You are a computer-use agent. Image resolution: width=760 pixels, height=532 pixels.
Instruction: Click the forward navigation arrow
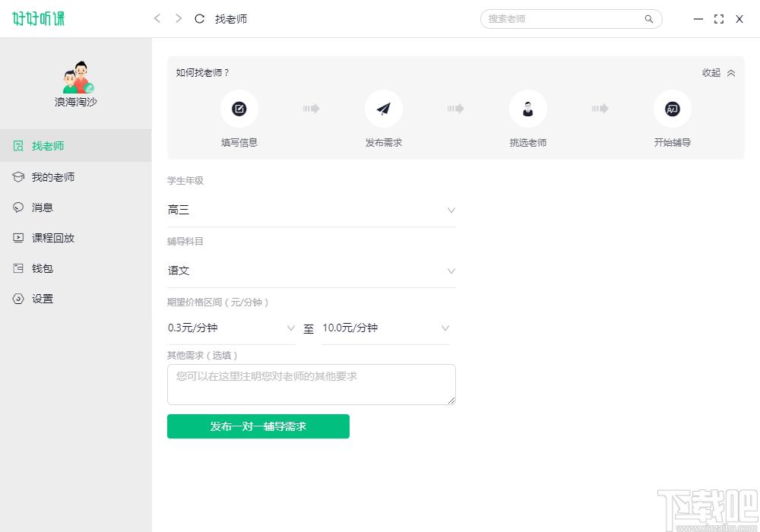point(179,18)
